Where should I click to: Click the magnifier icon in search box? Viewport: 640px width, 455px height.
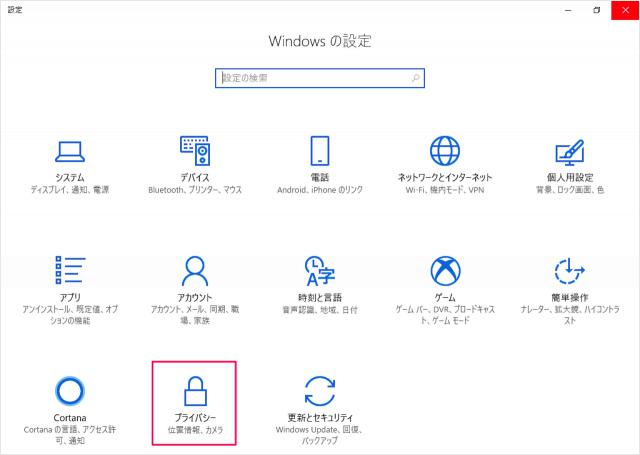416,78
